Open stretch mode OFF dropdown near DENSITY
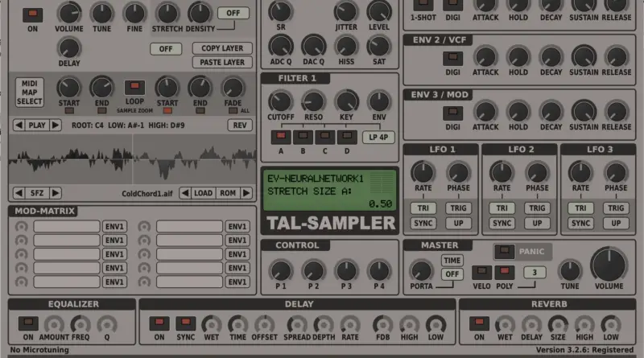 (x=233, y=13)
